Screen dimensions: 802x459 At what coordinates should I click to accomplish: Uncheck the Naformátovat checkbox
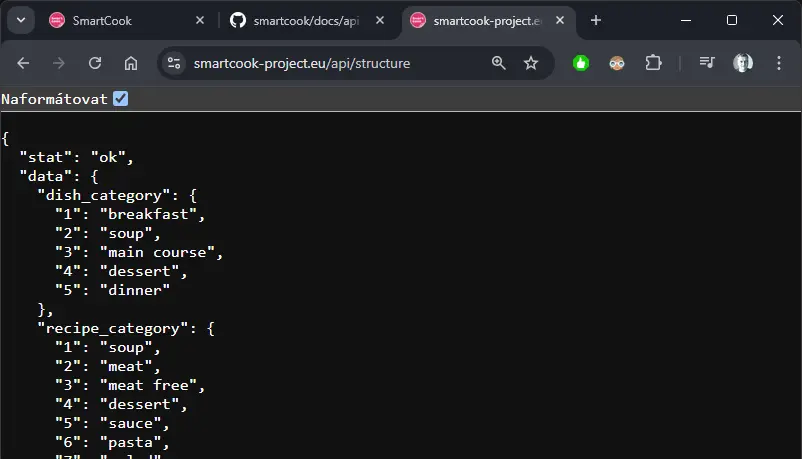tap(121, 99)
